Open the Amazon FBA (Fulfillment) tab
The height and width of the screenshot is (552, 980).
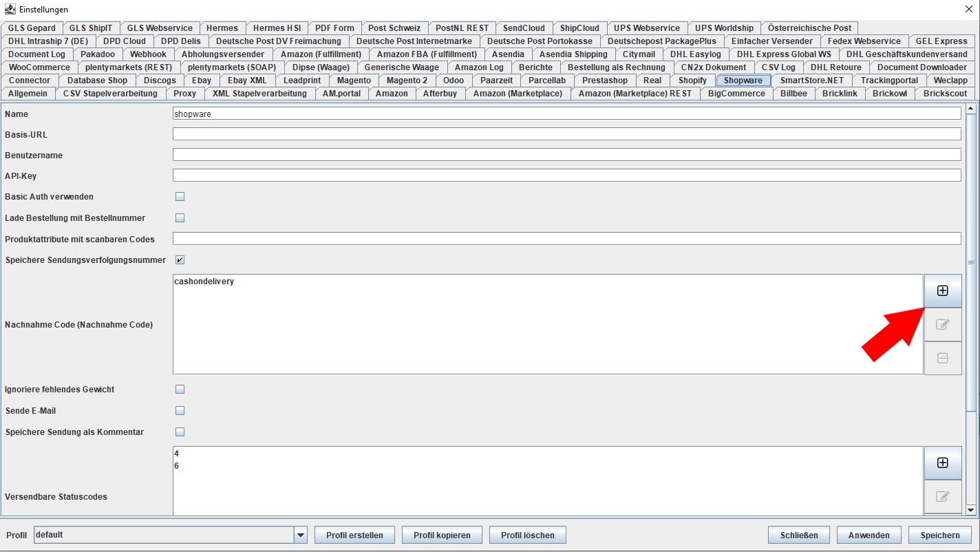427,54
